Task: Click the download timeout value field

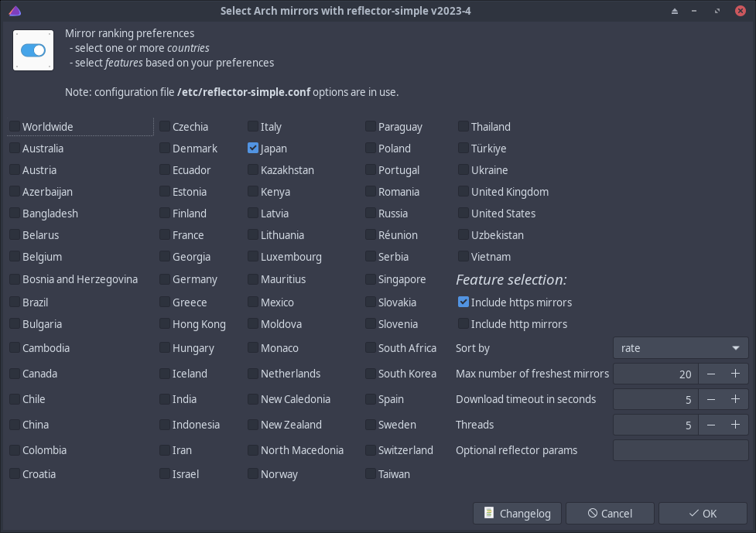Action: 655,399
